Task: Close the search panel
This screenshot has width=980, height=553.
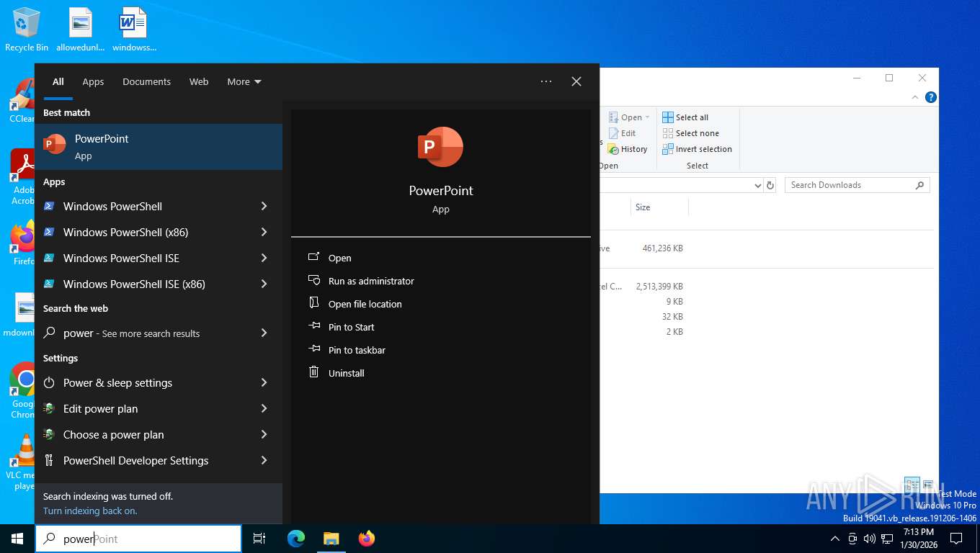Action: tap(576, 81)
